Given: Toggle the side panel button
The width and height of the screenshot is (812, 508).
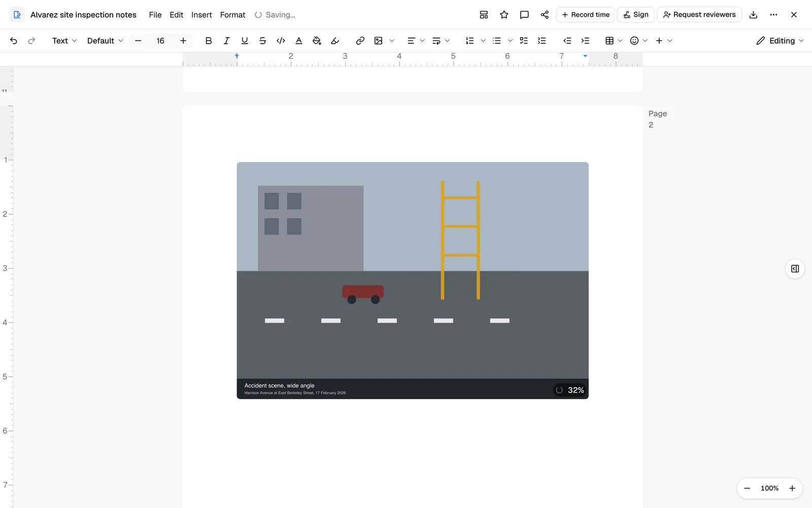Looking at the screenshot, I should [795, 269].
